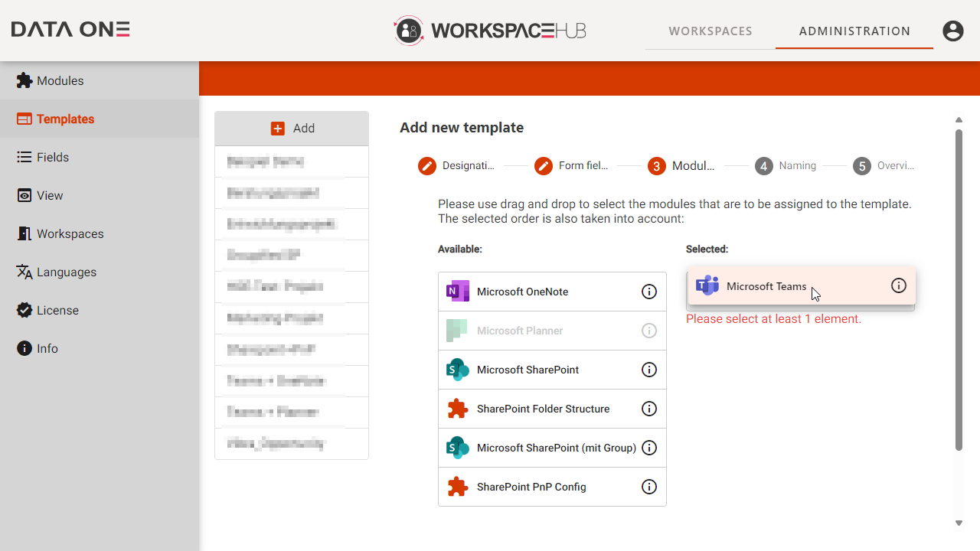Select the SharePoint PnP Config label
Image resolution: width=980 pixels, height=551 pixels.
[x=531, y=487]
